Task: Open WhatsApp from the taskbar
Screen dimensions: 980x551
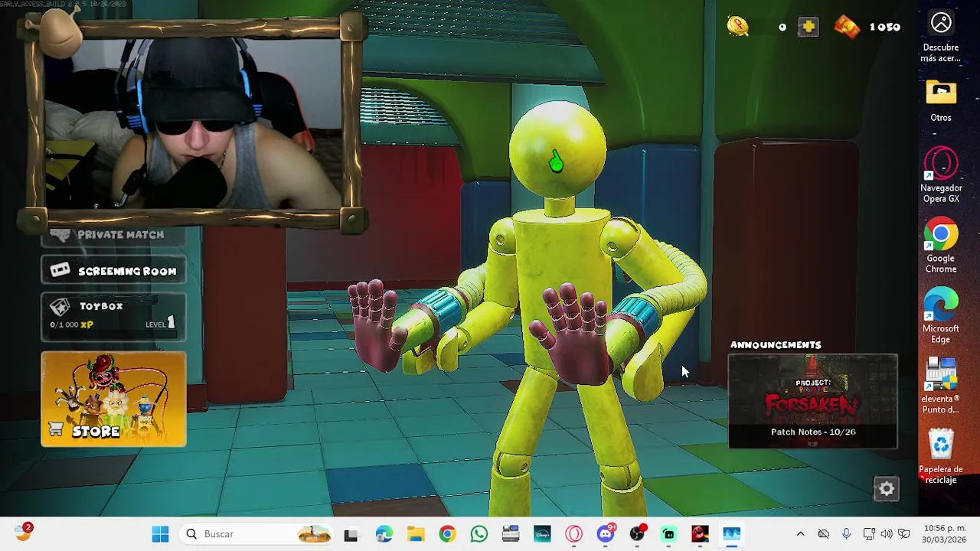Action: (479, 534)
